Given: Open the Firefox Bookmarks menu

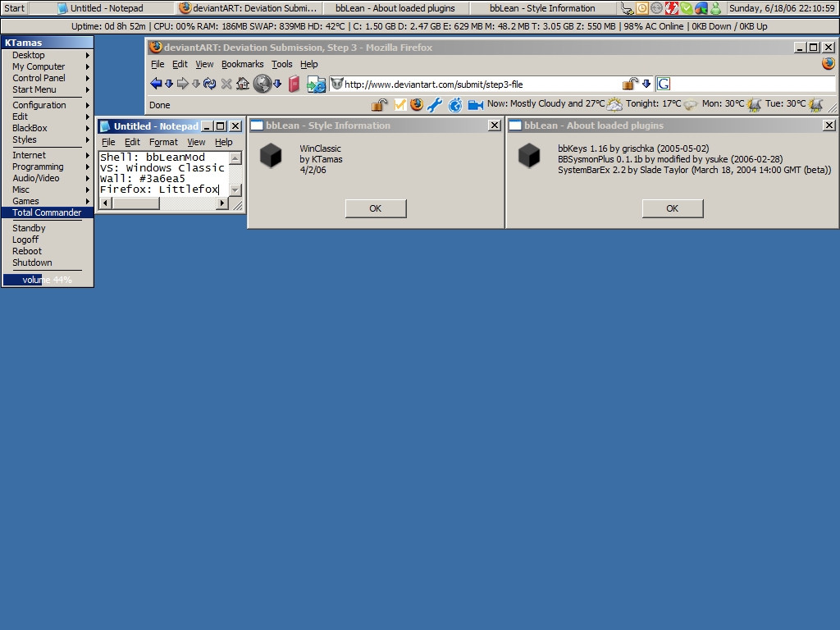Looking at the screenshot, I should (242, 64).
